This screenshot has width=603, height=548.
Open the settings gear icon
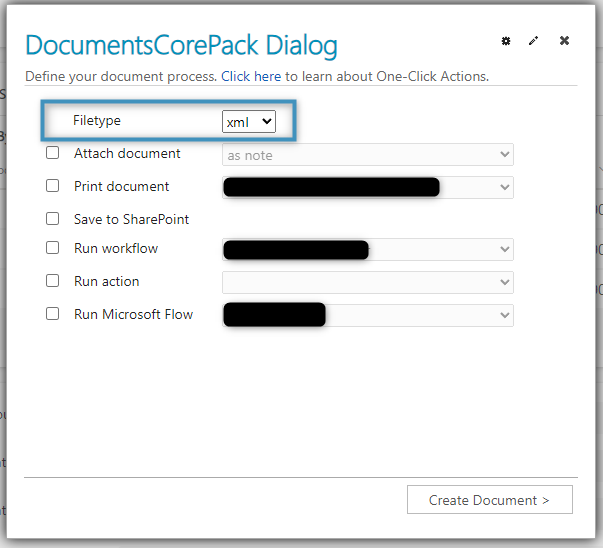(506, 41)
